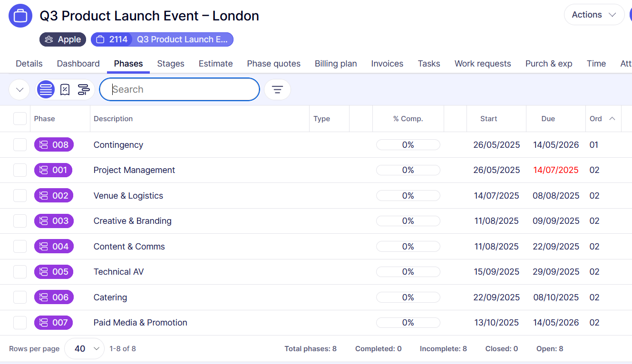Image resolution: width=632 pixels, height=364 pixels.
Task: Expand the chevron menu beside view icons
Action: coord(19,89)
